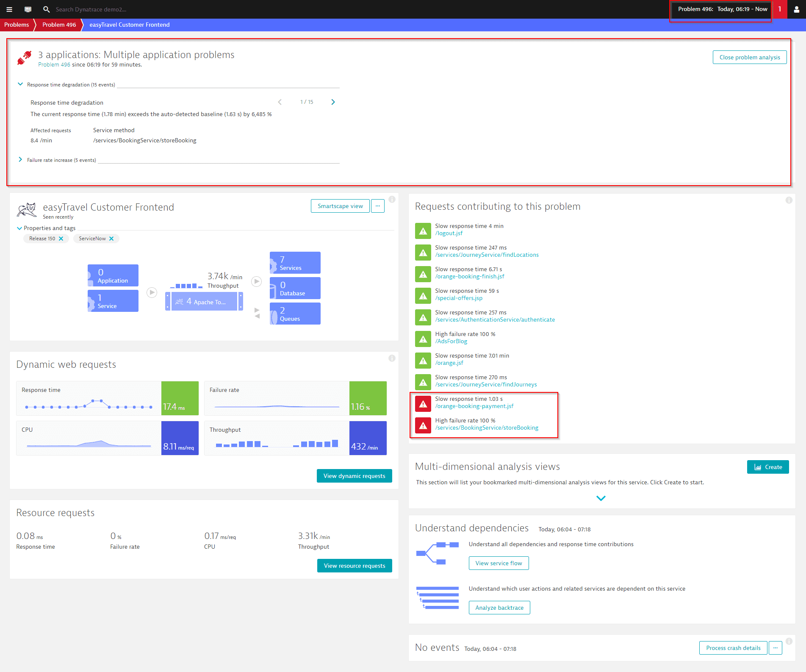Click info icon on easyTravel panel

(392, 199)
